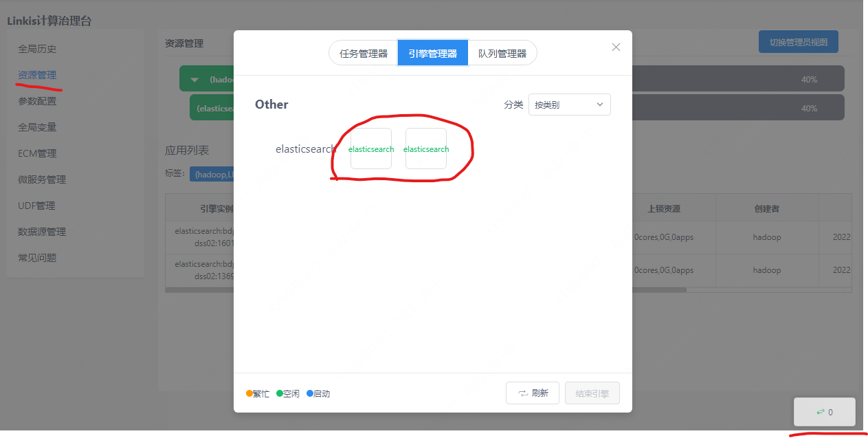Click the 启动 status legend

318,394
